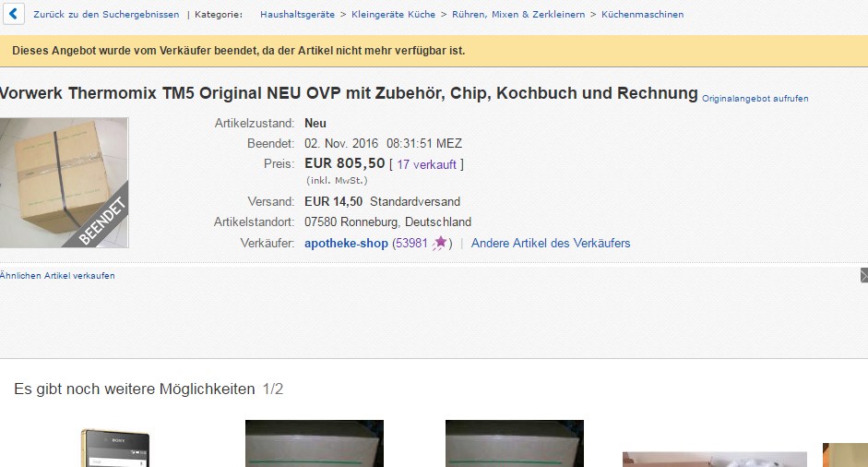Viewport: 868px width, 467px height.
Task: Click Originalangebot aufrufen link
Action: [x=755, y=99]
